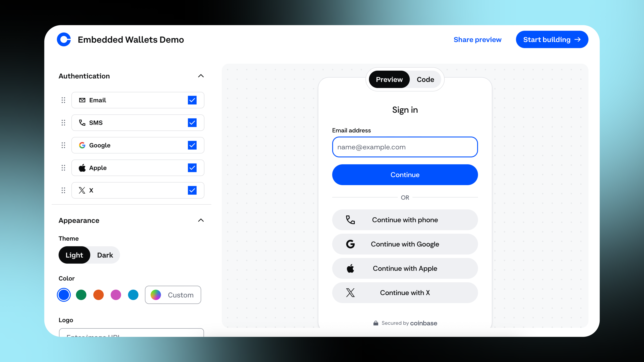Click the phone icon in Continue with phone
The height and width of the screenshot is (362, 644).
[x=350, y=220]
